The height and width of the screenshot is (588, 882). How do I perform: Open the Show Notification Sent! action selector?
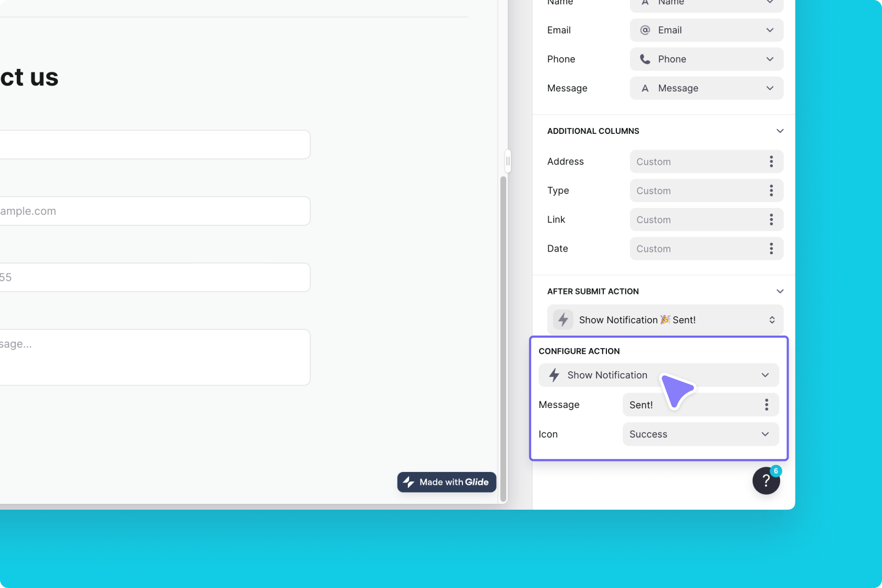665,320
